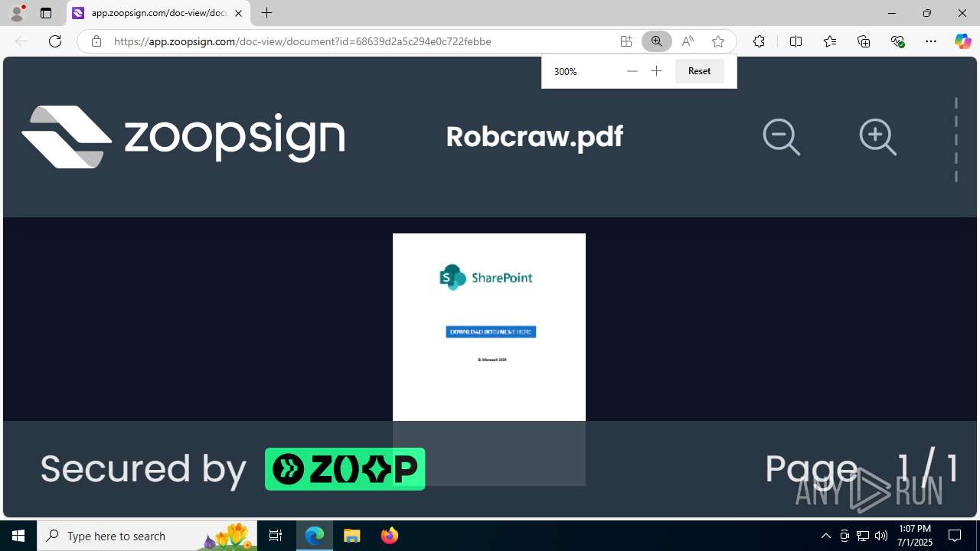
Task: Open Settings and more ellipsis menu
Action: click(931, 41)
